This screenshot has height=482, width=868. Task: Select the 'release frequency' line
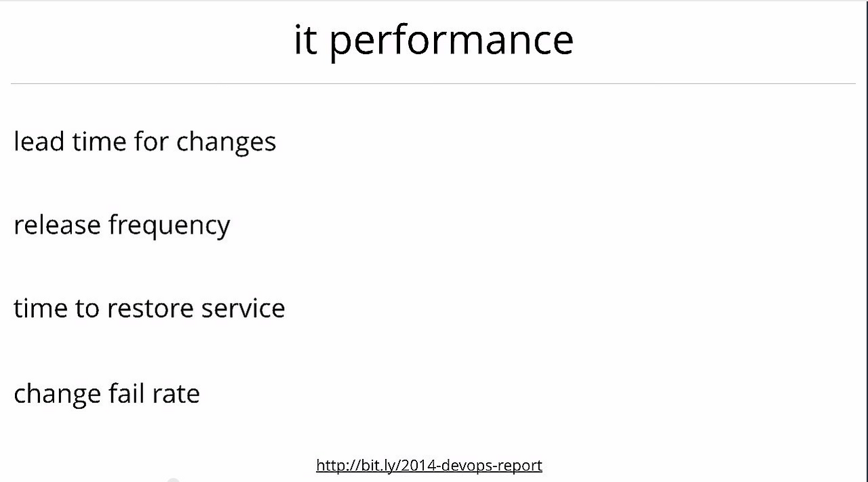(122, 225)
